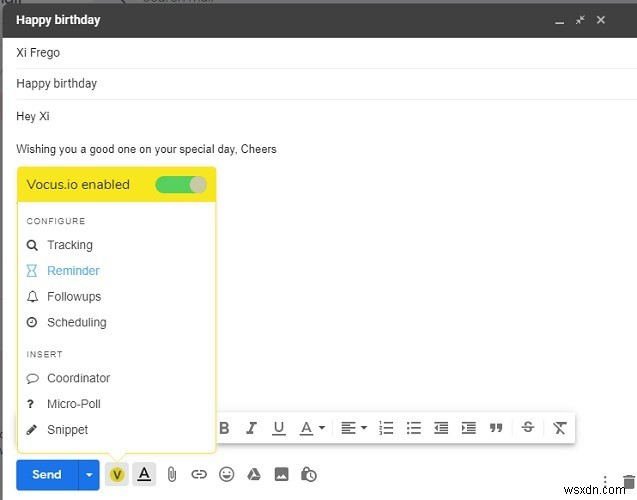The image size is (637, 500).
Task: Open Tracking configuration
Action: 69,245
